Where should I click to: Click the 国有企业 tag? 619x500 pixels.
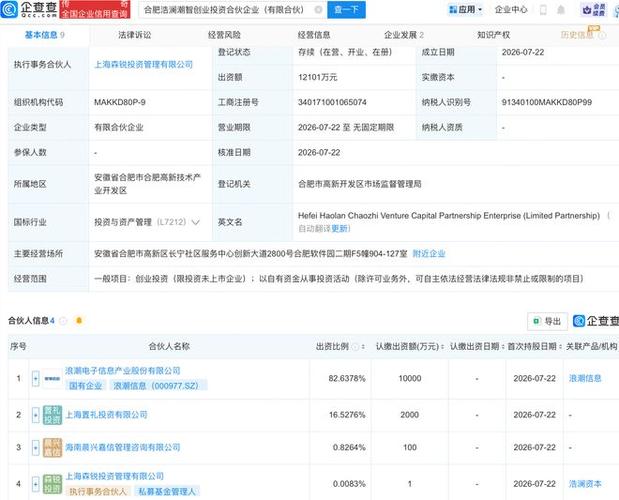coord(86,386)
